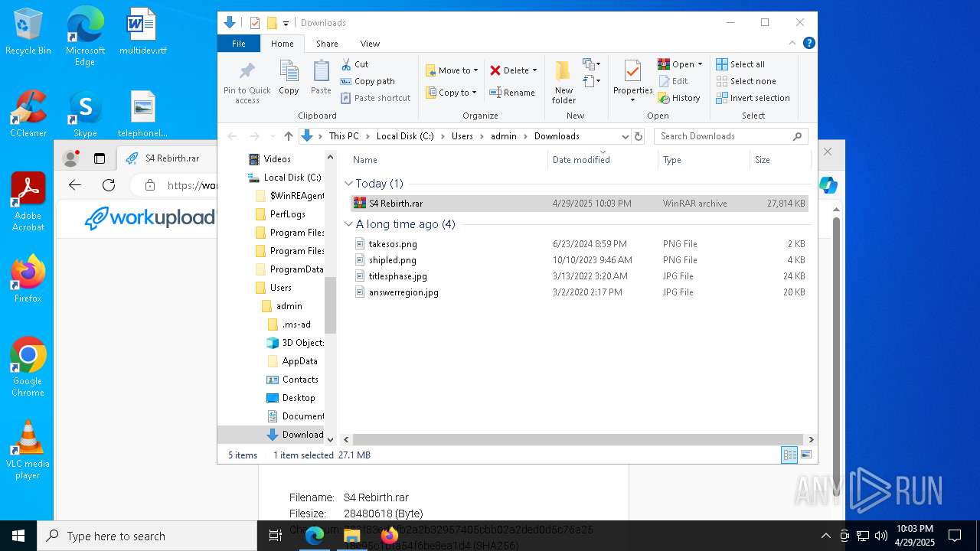Image resolution: width=980 pixels, height=551 pixels.
Task: Open Copilot icon in Edge
Action: click(828, 185)
